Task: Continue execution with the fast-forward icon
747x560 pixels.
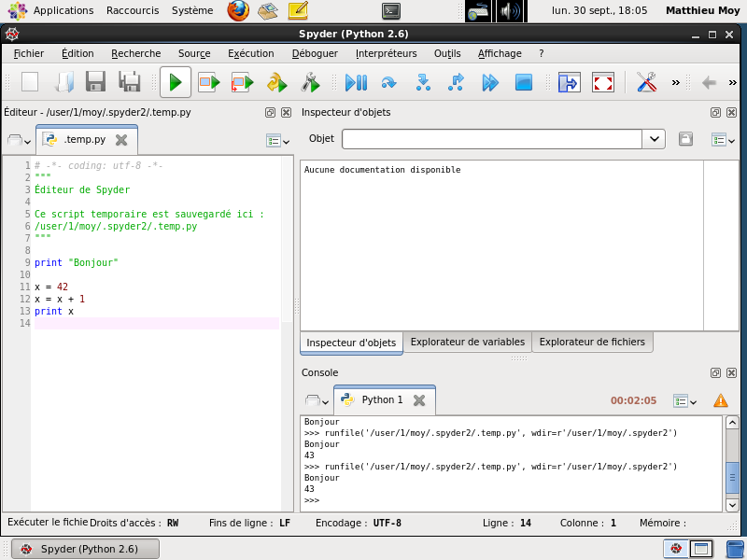Action: [x=489, y=82]
